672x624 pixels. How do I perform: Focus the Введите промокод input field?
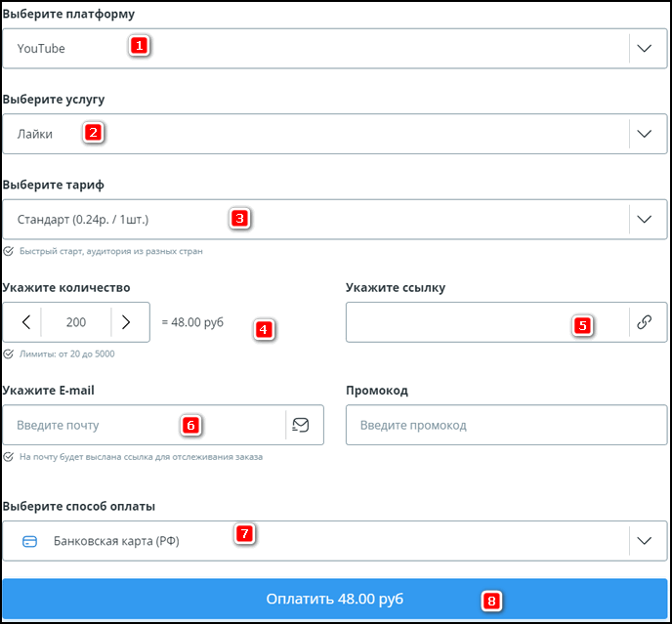coord(507,425)
